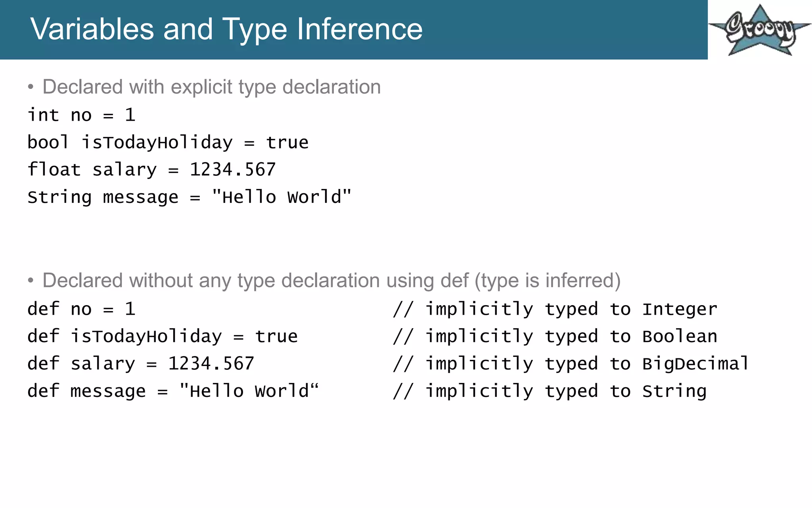The height and width of the screenshot is (508, 812).
Task: Click the Groovy star logo
Action: [760, 30]
